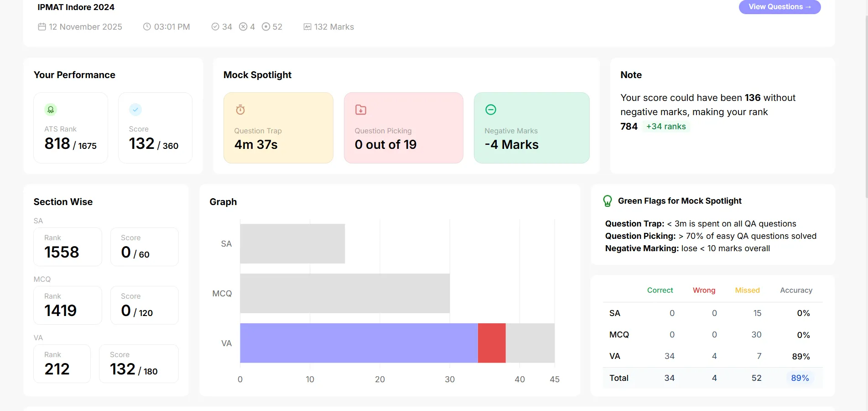Click the correct-answers checkmark icon near 34
The image size is (868, 411).
click(215, 27)
